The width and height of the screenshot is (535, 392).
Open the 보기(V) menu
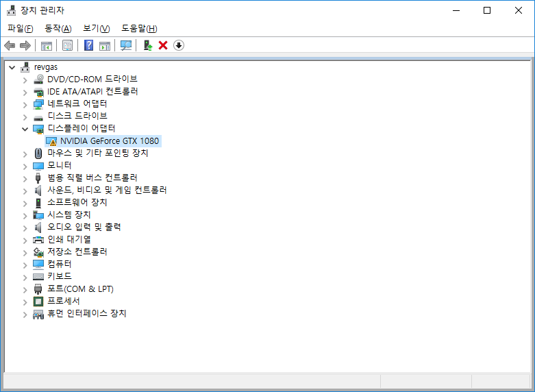click(97, 28)
